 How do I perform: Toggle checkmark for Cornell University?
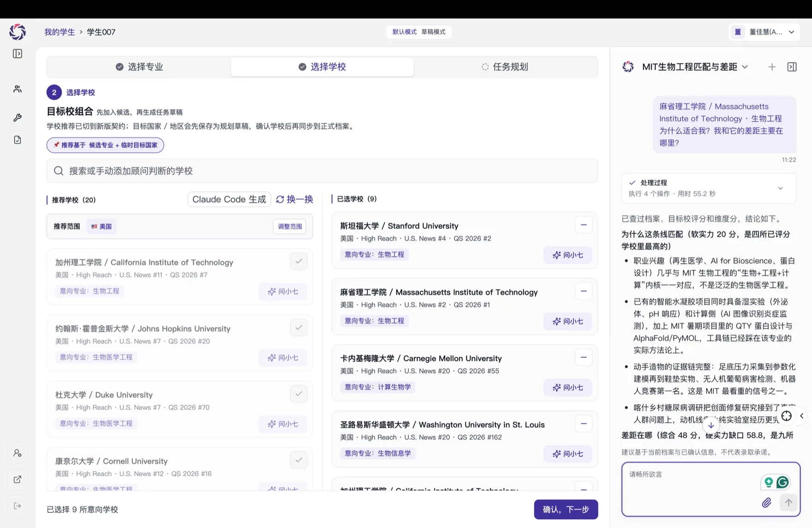299,460
